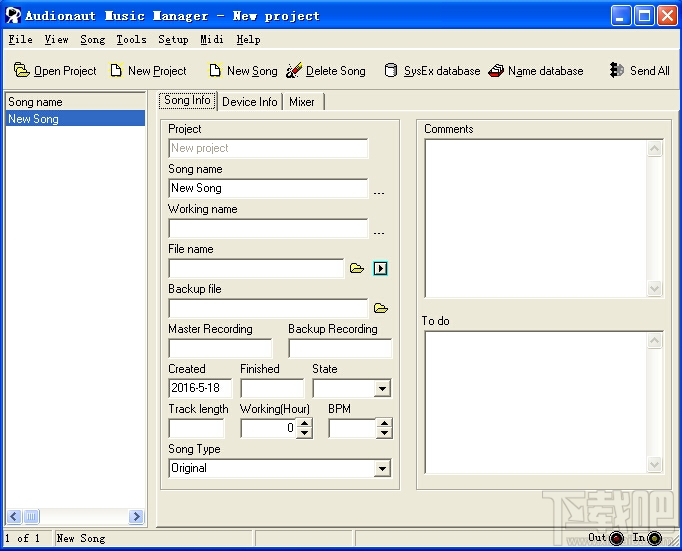This screenshot has height=551, width=682.
Task: Open the SysEx database
Action: [x=391, y=70]
